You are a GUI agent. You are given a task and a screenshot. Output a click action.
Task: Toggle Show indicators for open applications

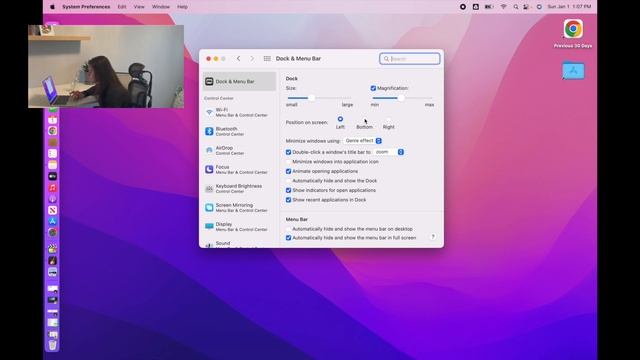pyautogui.click(x=289, y=191)
